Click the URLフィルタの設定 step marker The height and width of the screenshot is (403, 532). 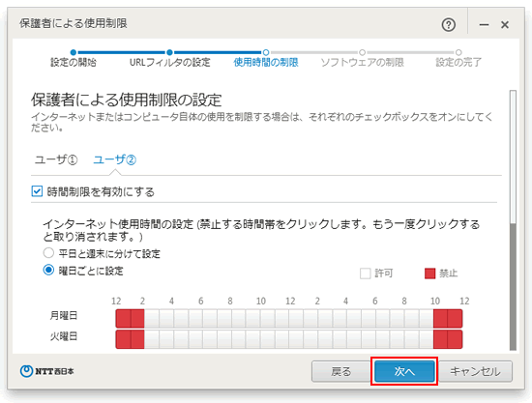[169, 52]
